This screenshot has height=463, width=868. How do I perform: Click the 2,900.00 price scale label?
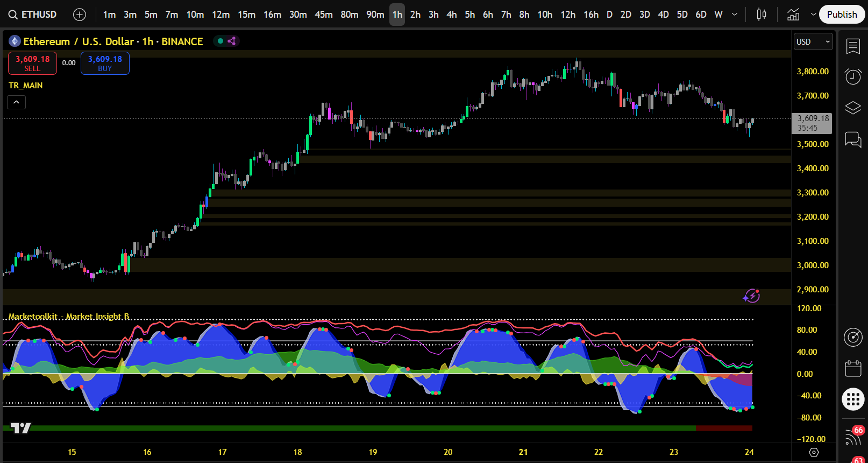pyautogui.click(x=813, y=290)
